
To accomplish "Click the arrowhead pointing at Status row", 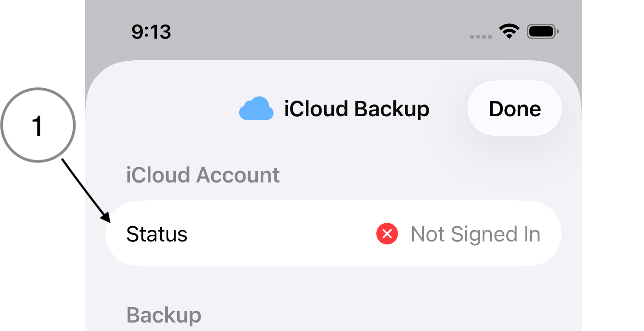I will coord(106,217).
